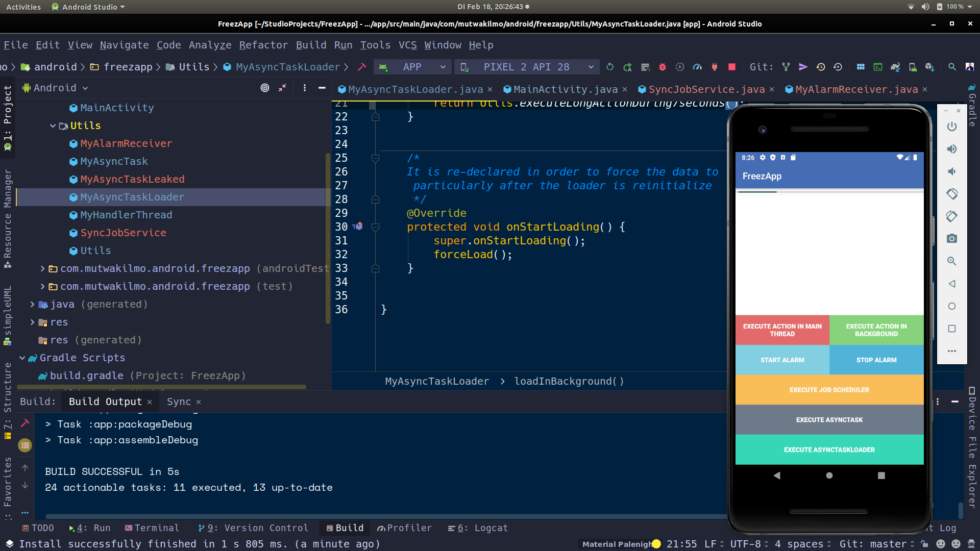Click the Git commit arrow icon
Image resolution: width=980 pixels, height=551 pixels.
pyautogui.click(x=803, y=67)
